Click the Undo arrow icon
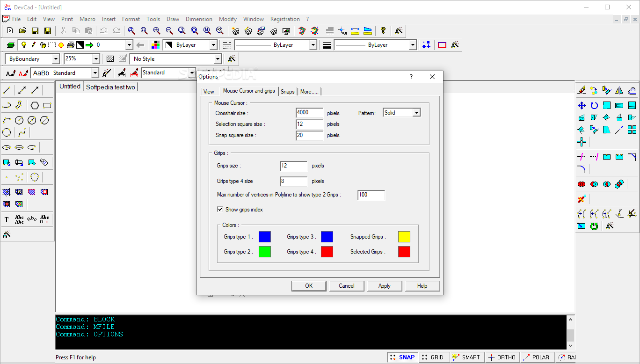640x364 pixels. (x=103, y=31)
